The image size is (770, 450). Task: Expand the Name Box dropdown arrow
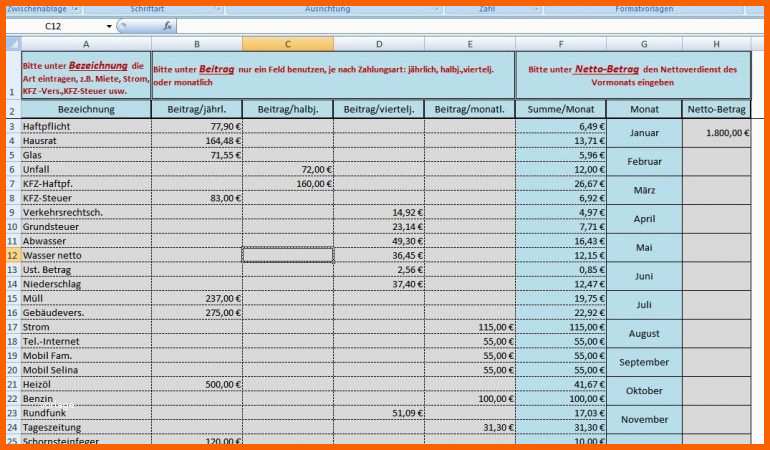coord(109,26)
